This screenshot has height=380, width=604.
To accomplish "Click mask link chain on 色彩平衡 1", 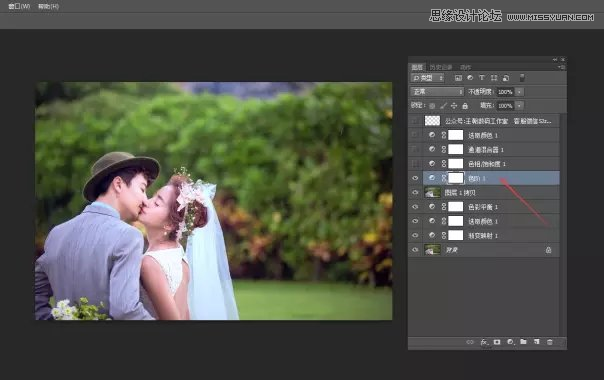I will point(444,207).
